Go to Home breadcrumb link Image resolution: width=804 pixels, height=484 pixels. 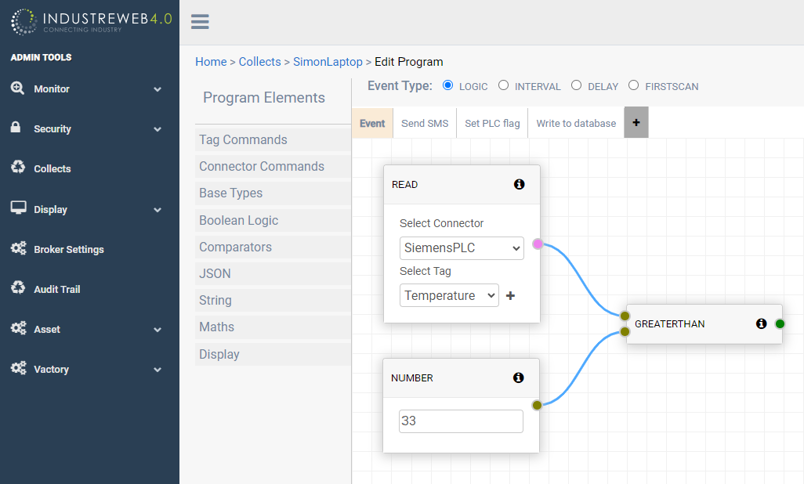coord(211,62)
